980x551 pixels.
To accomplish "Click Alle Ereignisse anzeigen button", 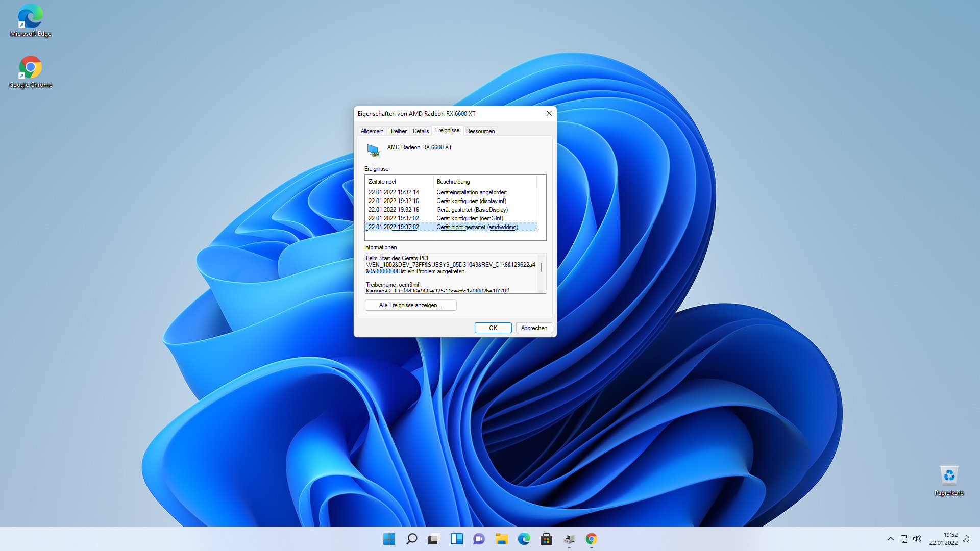I will point(410,305).
